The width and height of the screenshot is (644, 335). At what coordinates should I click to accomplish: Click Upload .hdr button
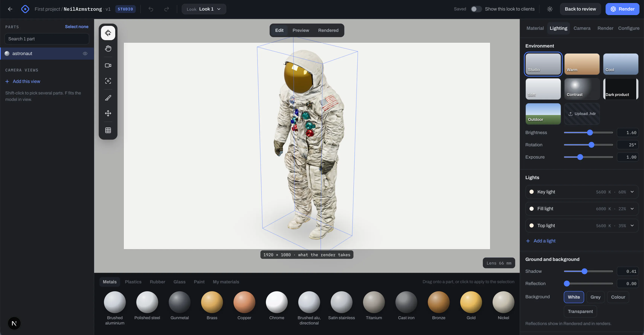pyautogui.click(x=582, y=114)
